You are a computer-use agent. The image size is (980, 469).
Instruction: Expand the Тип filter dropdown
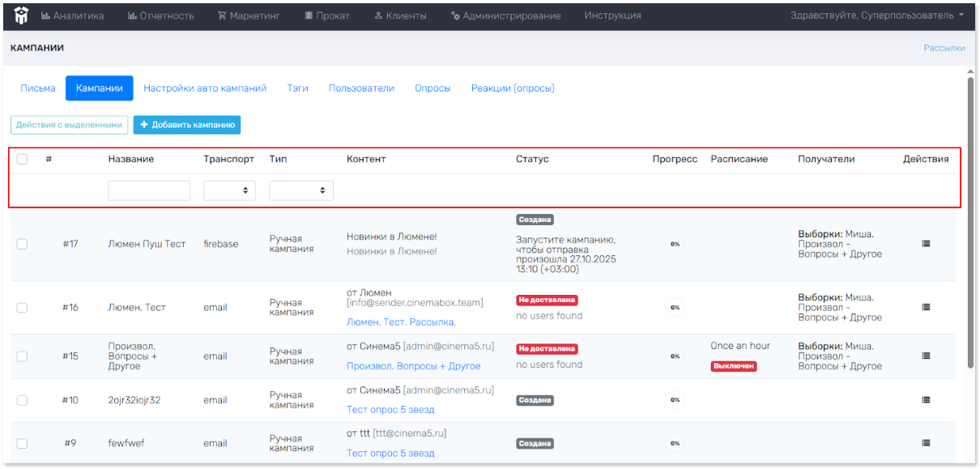pyautogui.click(x=300, y=190)
